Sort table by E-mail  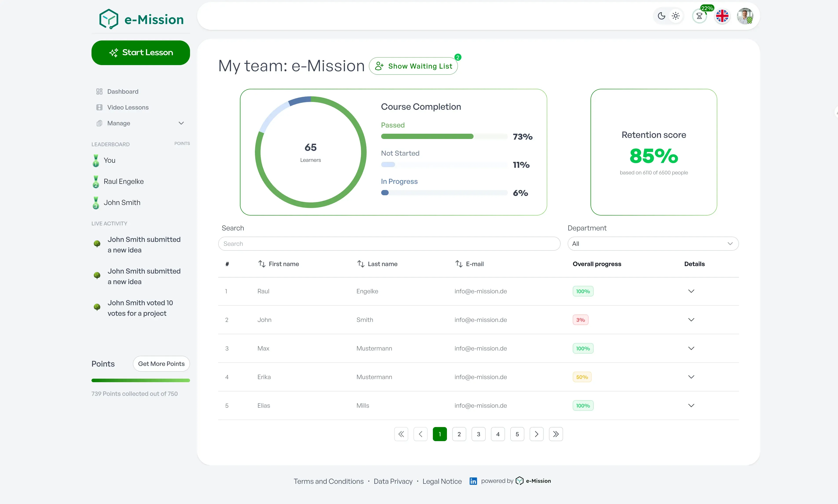tap(469, 264)
